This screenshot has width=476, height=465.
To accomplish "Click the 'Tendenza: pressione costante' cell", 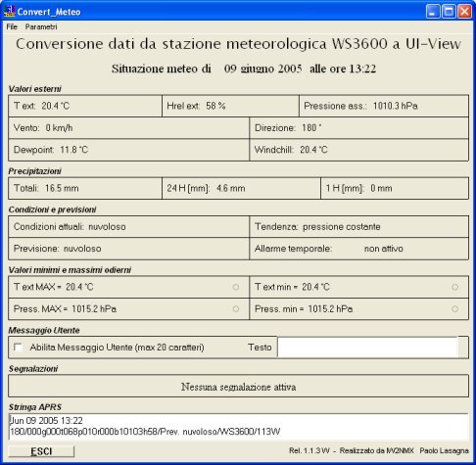I will click(358, 226).
